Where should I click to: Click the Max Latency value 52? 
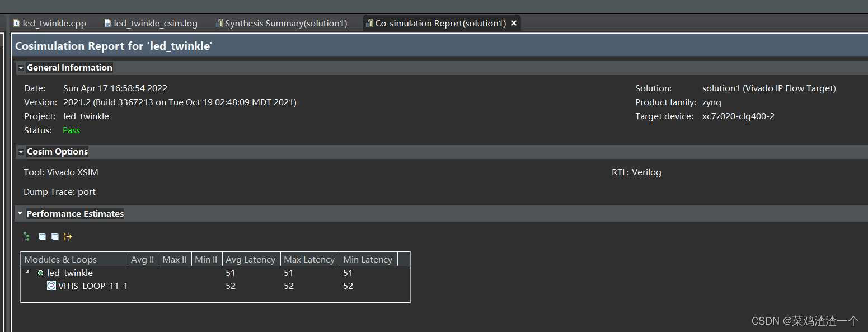(x=289, y=286)
